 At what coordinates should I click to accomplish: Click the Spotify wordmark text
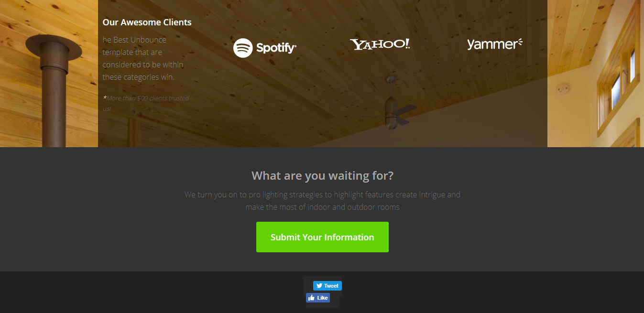[276, 48]
